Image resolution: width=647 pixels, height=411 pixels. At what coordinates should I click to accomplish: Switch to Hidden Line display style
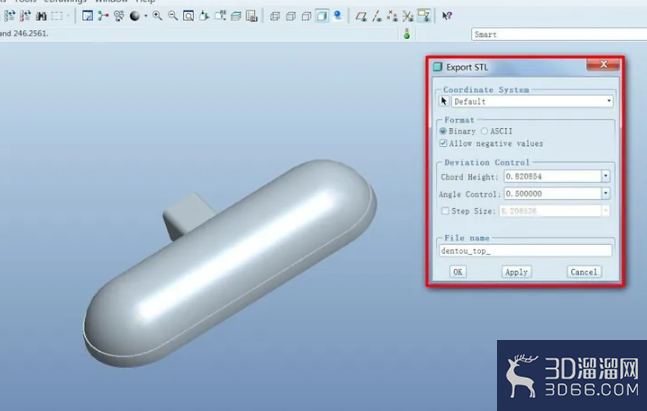pyautogui.click(x=290, y=16)
